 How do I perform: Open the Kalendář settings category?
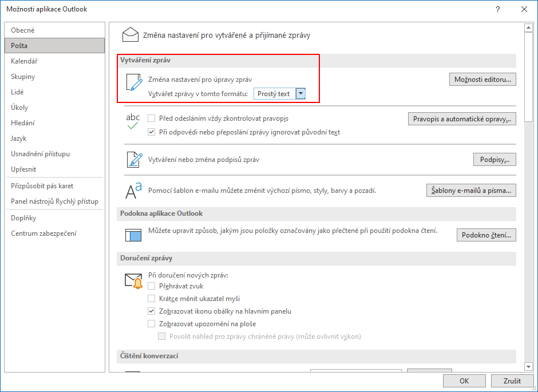[x=24, y=61]
